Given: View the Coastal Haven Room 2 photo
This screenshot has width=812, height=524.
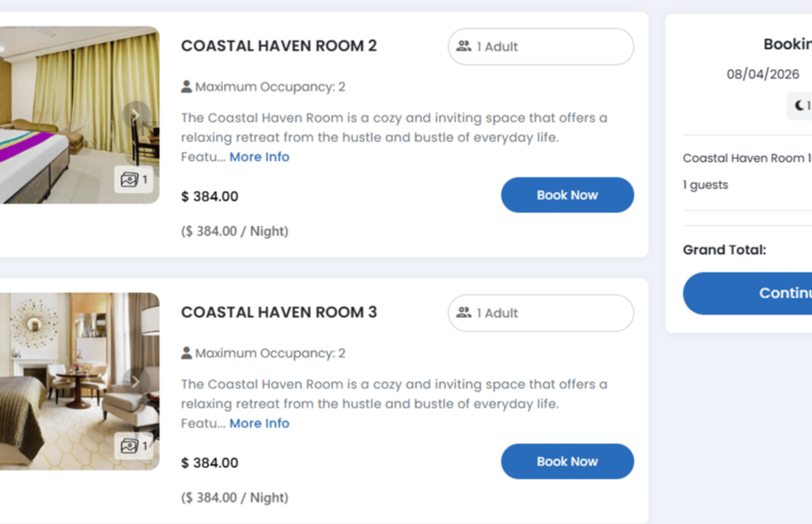Looking at the screenshot, I should pyautogui.click(x=80, y=115).
